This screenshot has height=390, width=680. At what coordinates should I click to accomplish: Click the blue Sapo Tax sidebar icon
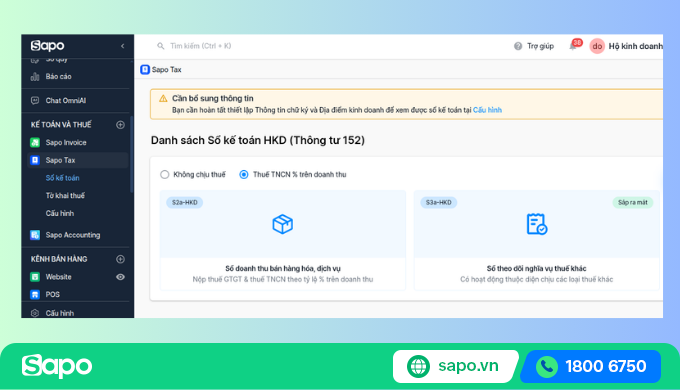[35, 160]
